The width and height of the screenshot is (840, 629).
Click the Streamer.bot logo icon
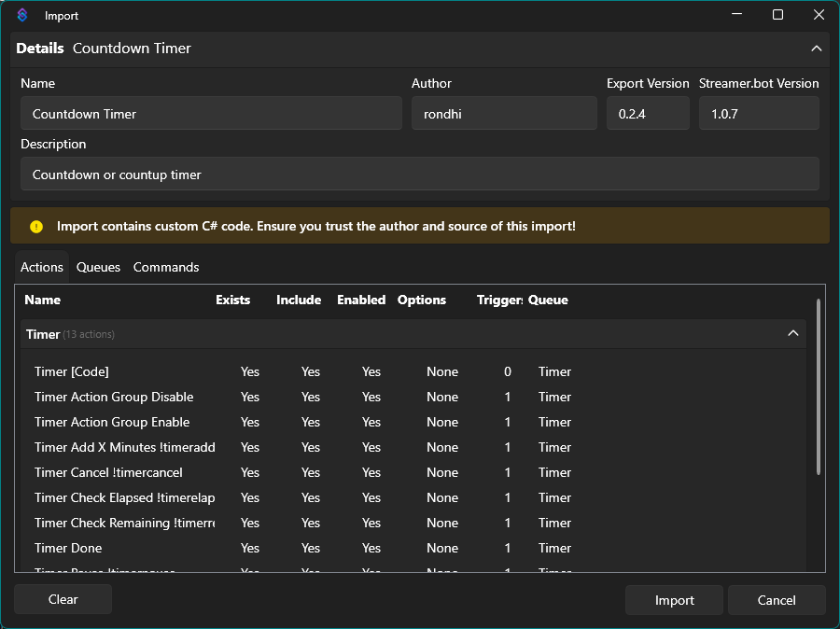click(22, 15)
